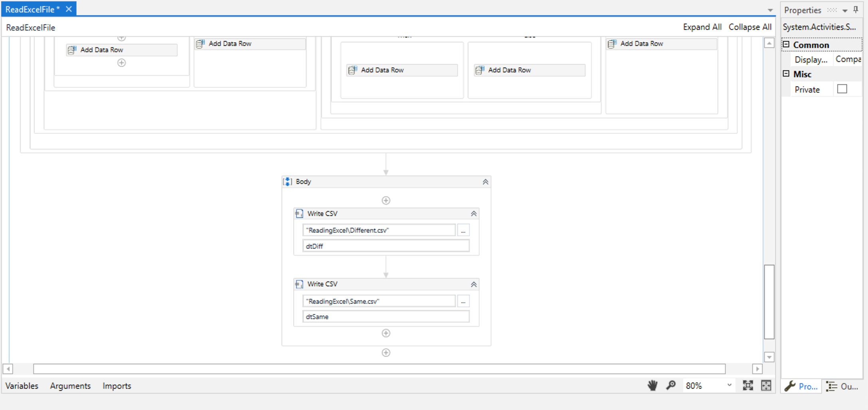
Task: Pin the Properties panel
Action: [x=856, y=10]
